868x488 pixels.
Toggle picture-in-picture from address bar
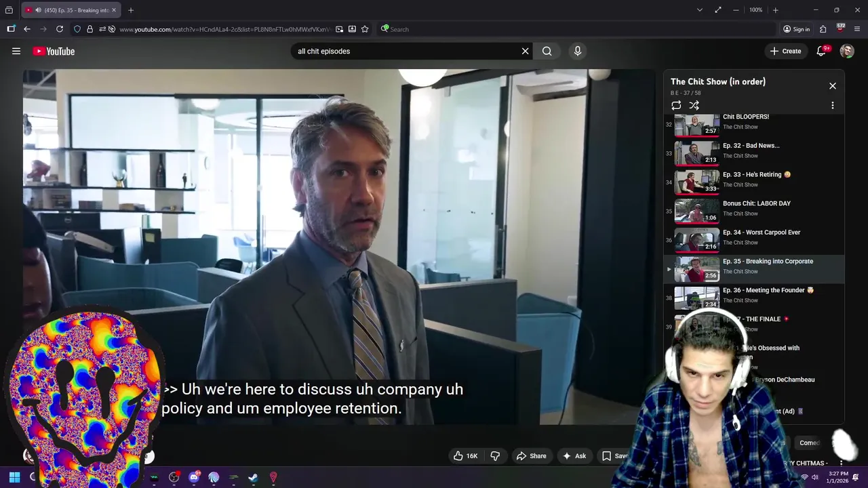[x=339, y=29]
